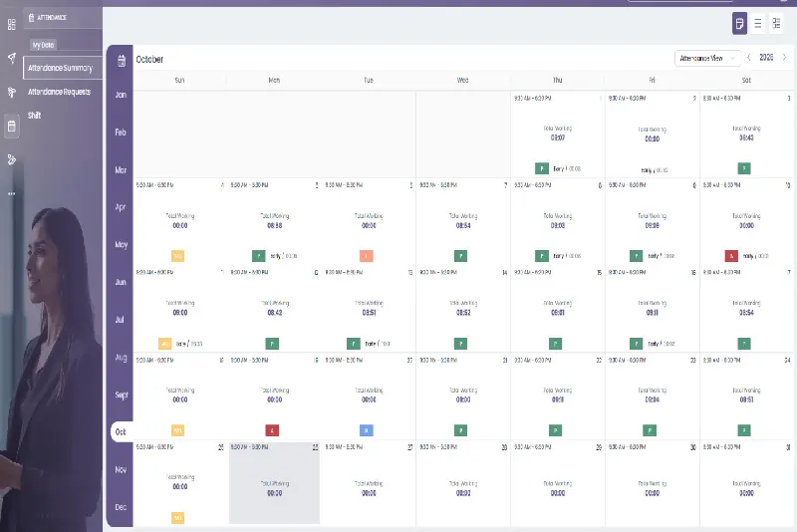
Task: Open the My Data tab
Action: (43, 45)
